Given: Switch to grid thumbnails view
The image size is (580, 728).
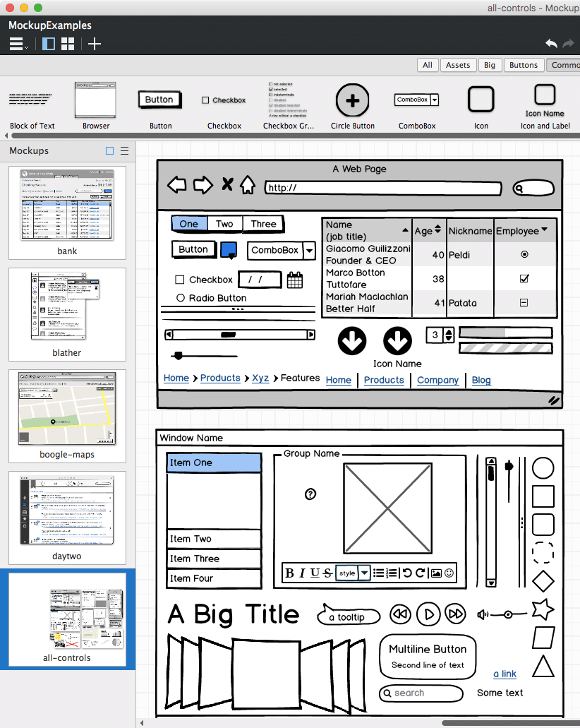Looking at the screenshot, I should click(x=68, y=44).
